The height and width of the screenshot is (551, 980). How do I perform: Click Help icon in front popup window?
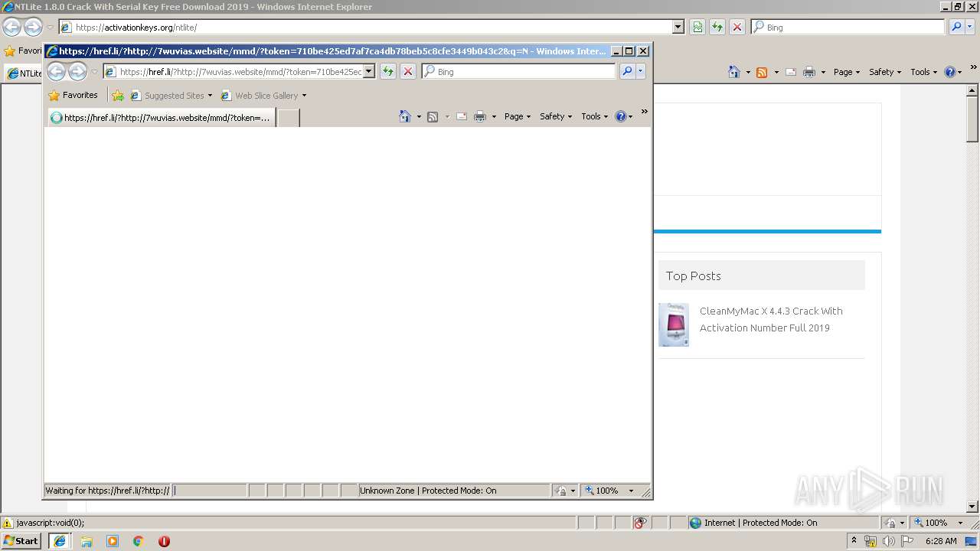620,116
